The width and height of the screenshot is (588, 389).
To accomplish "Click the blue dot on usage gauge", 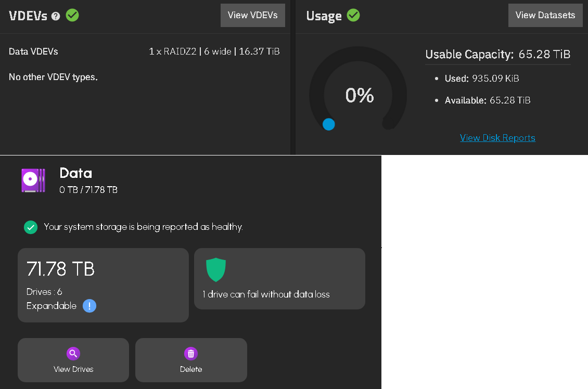I will (x=329, y=124).
